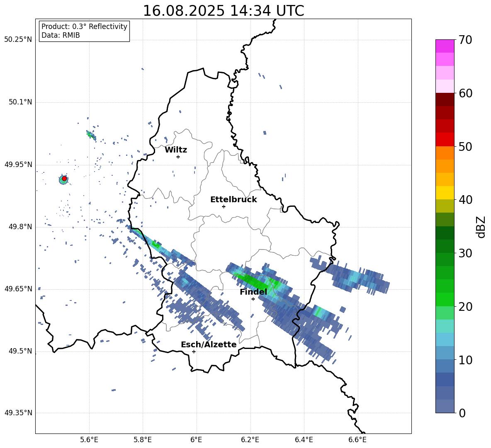This screenshot has height=448, width=491.
Task: Click the colorbar value 30
Action: (465, 253)
